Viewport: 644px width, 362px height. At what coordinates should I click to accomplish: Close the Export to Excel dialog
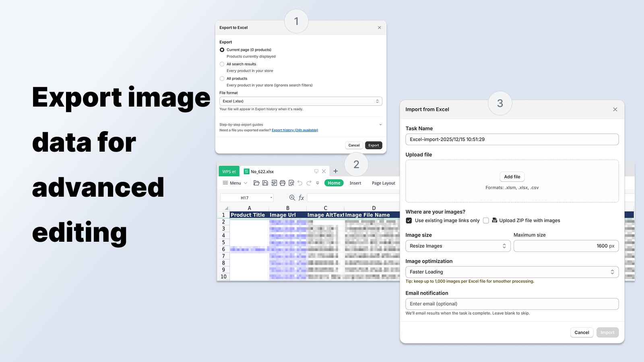[379, 28]
